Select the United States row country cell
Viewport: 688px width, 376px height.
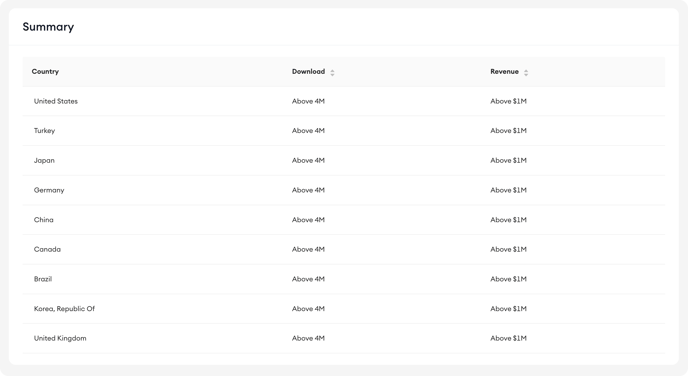[56, 101]
